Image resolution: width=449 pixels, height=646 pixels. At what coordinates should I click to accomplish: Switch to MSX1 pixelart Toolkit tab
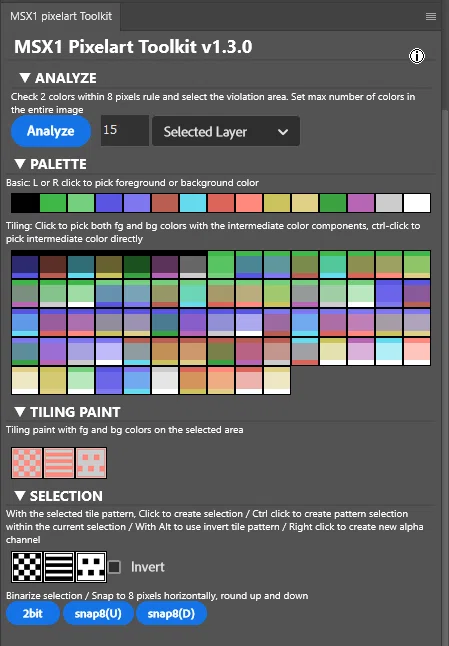click(61, 16)
